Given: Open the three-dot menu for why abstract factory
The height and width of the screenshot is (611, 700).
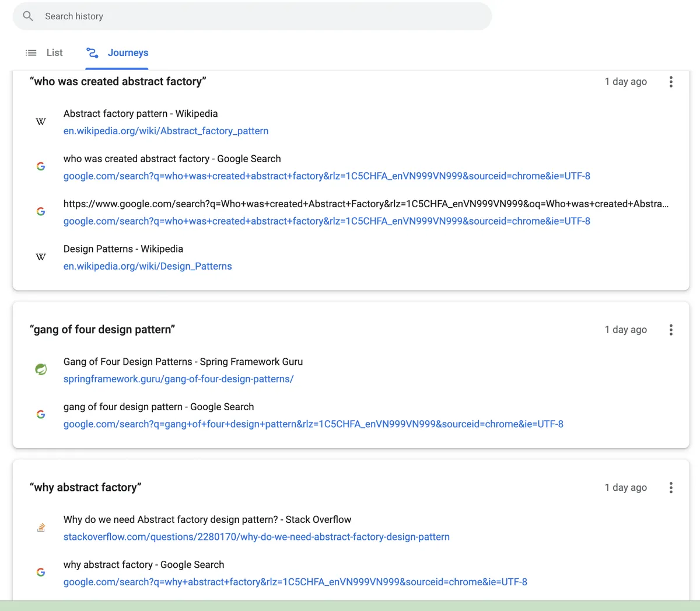Looking at the screenshot, I should (x=671, y=487).
